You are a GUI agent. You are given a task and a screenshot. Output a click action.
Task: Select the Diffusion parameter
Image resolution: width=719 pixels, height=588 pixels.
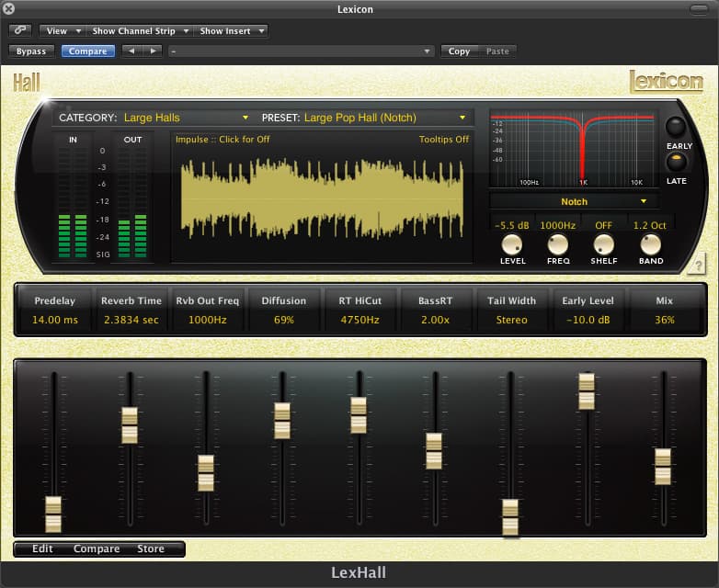(284, 311)
